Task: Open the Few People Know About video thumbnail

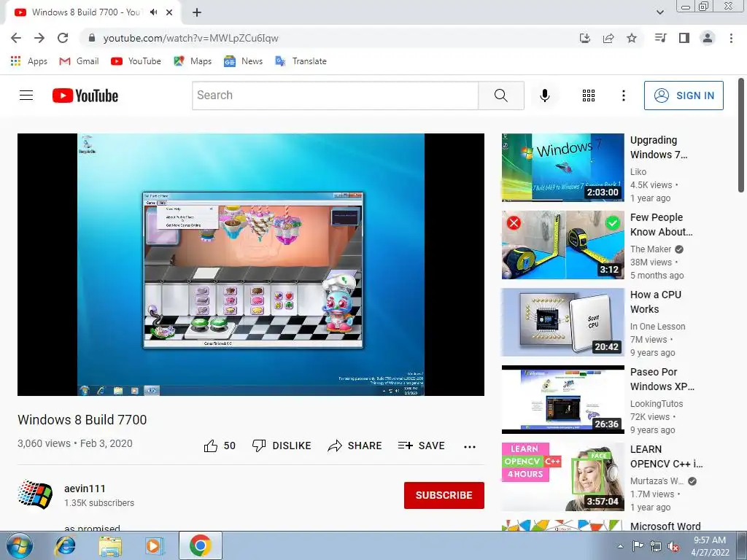Action: point(562,245)
